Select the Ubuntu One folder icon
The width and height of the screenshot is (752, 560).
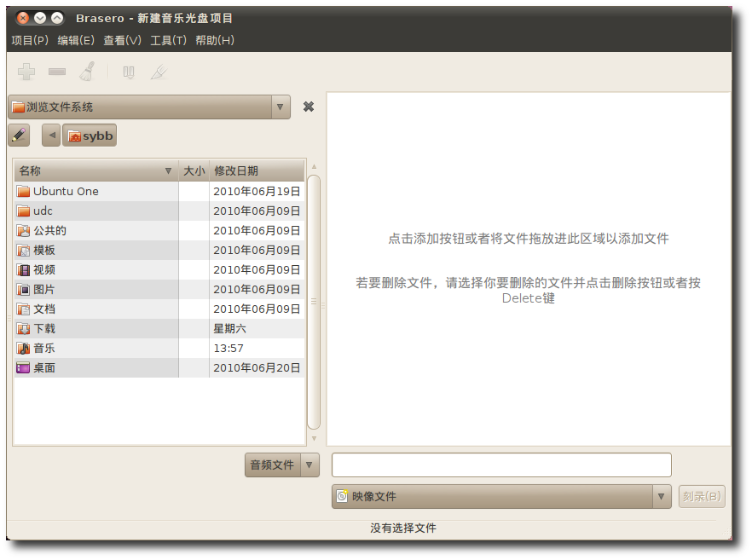click(x=23, y=192)
